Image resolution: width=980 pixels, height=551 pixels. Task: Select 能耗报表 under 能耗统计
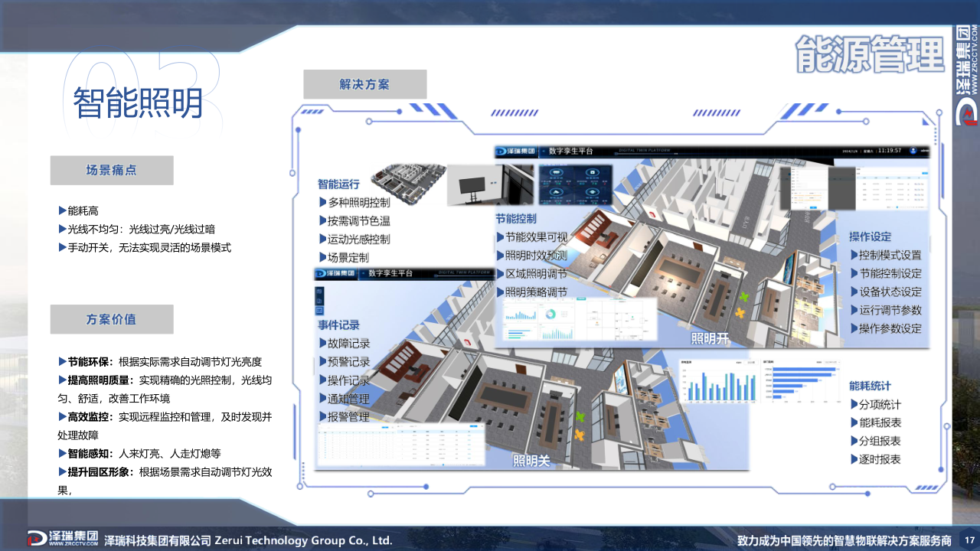(880, 422)
